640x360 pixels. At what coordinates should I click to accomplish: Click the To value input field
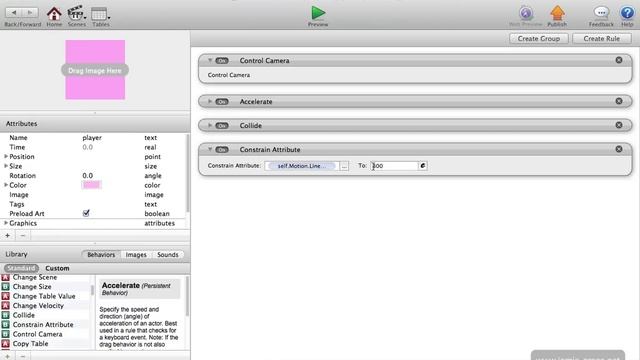[394, 166]
